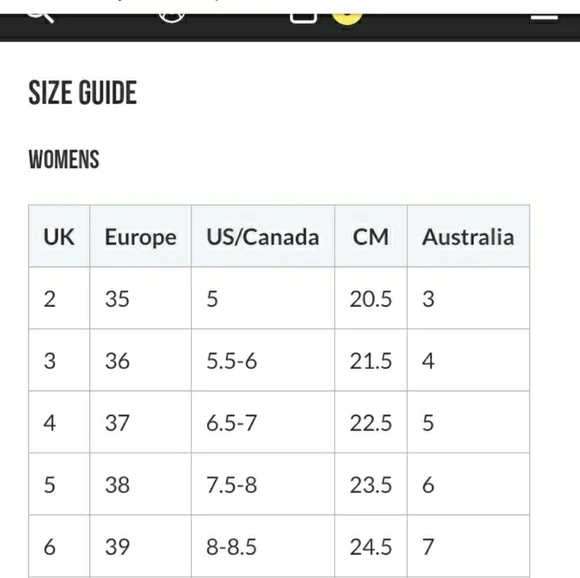Select the 24.5 CM cell
The image size is (580, 578).
[371, 546]
